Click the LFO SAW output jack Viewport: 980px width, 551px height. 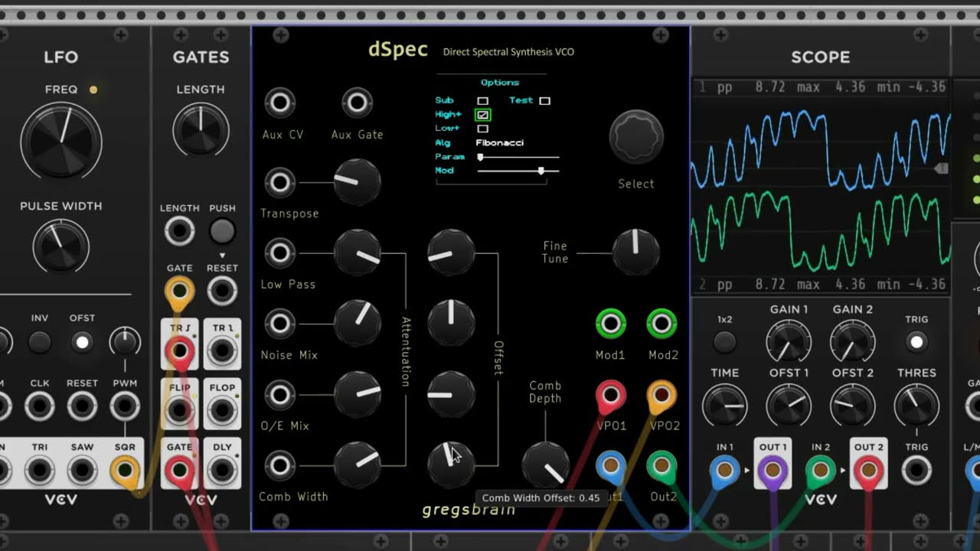pos(82,469)
